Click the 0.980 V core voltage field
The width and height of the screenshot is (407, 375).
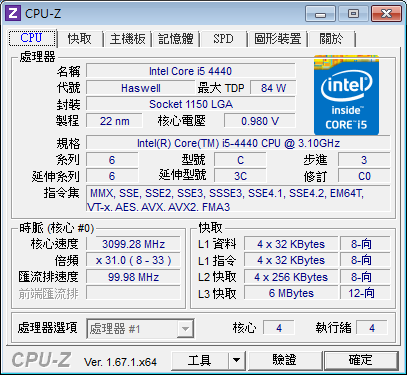point(260,121)
